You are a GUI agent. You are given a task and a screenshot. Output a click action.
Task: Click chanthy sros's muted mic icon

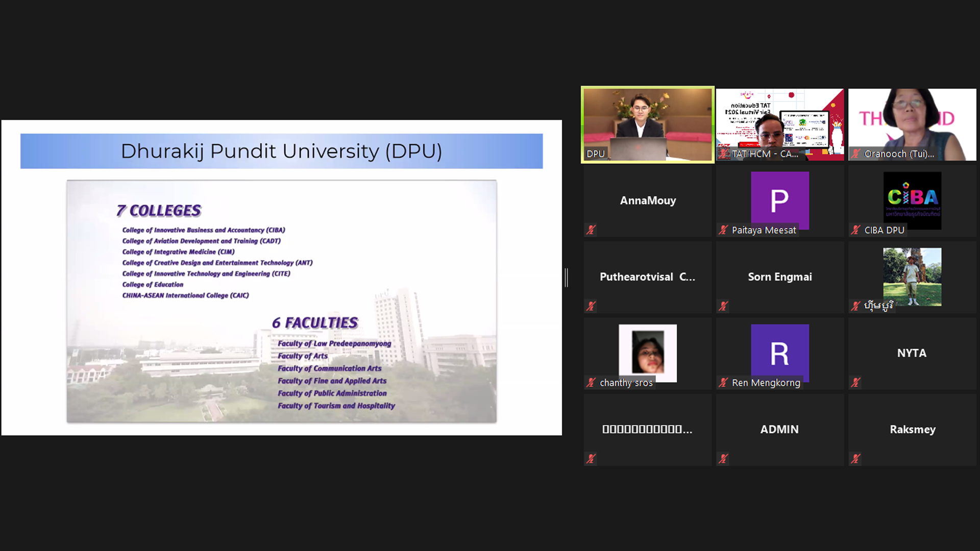tap(591, 383)
